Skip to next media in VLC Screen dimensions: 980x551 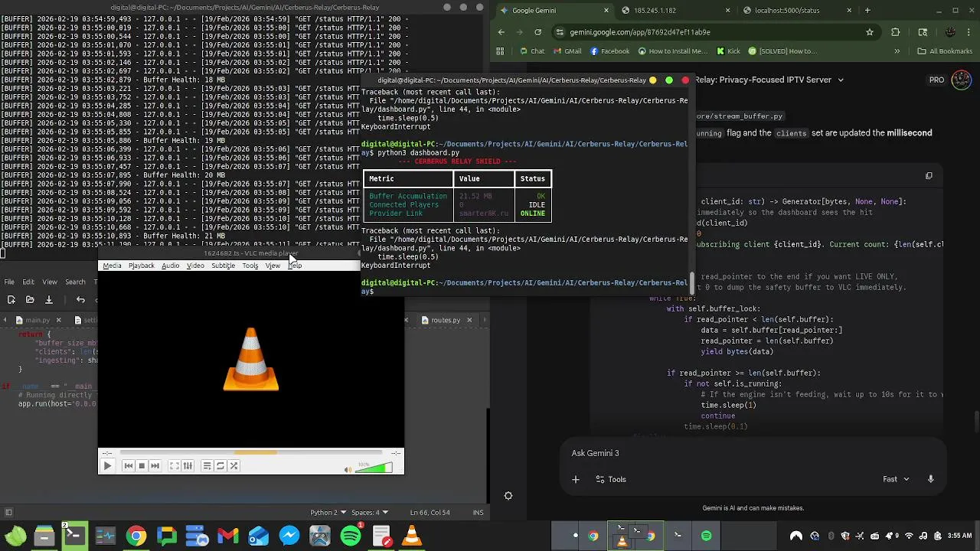[155, 465]
